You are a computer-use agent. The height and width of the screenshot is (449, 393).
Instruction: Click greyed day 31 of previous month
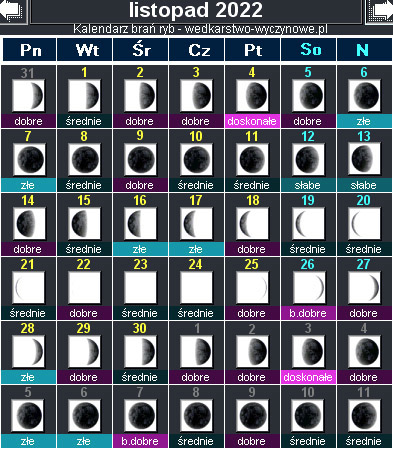tap(27, 73)
